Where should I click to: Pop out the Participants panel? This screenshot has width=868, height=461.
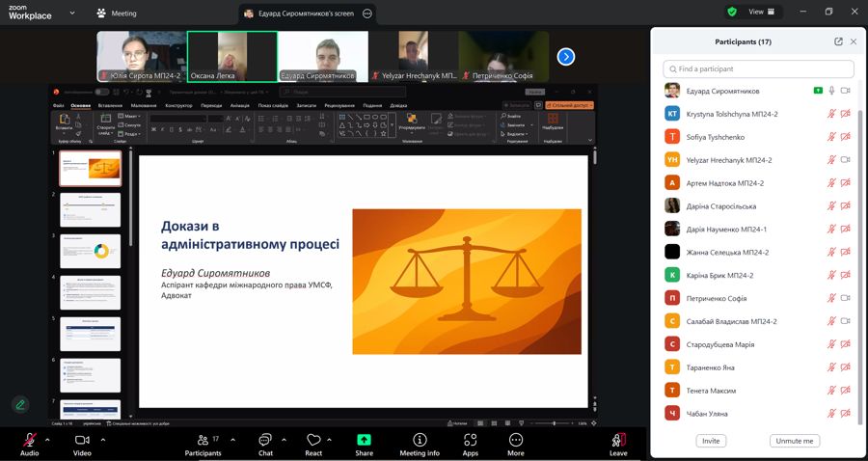(838, 41)
